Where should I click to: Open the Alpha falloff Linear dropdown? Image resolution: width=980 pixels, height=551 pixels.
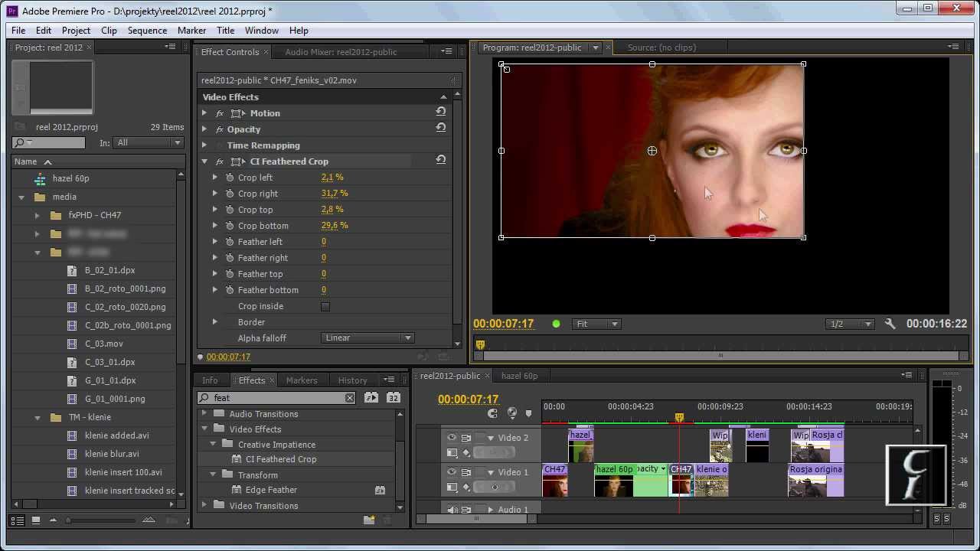367,337
